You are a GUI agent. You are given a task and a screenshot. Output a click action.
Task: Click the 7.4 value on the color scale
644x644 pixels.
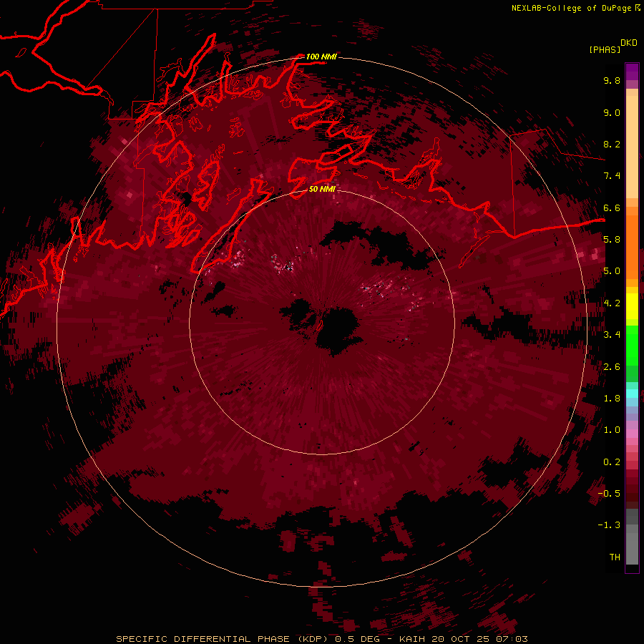[612, 176]
